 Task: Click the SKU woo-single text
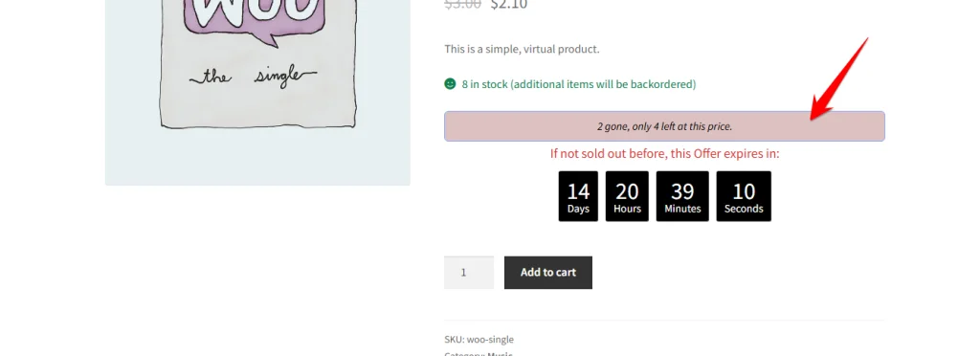click(479, 340)
